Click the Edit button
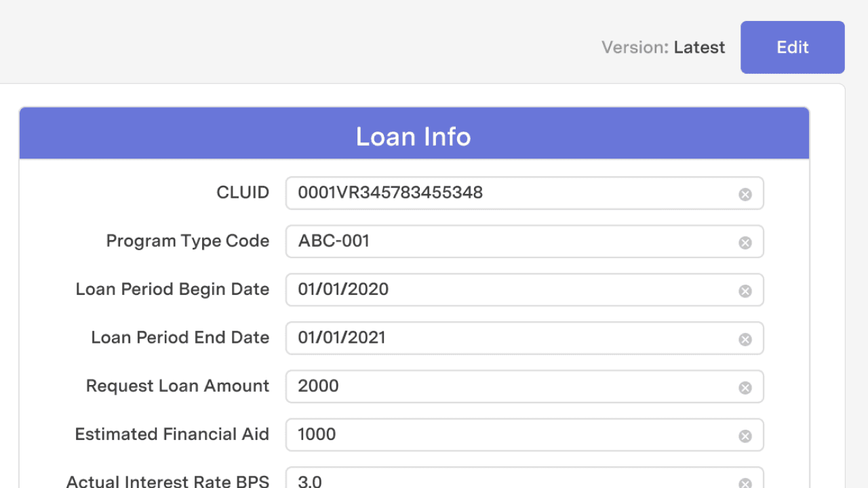868x488 pixels. click(792, 47)
